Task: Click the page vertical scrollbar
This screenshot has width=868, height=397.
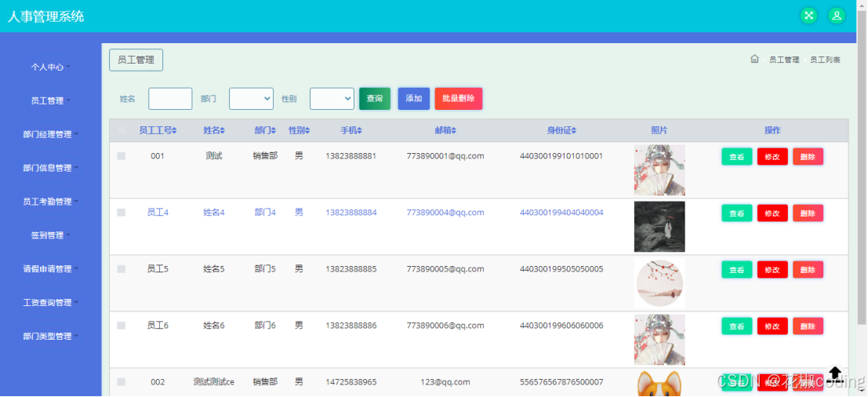Action: (862, 166)
